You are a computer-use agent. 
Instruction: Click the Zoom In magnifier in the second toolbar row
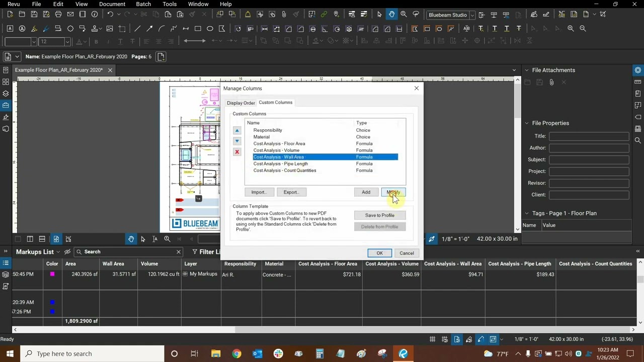571,29
